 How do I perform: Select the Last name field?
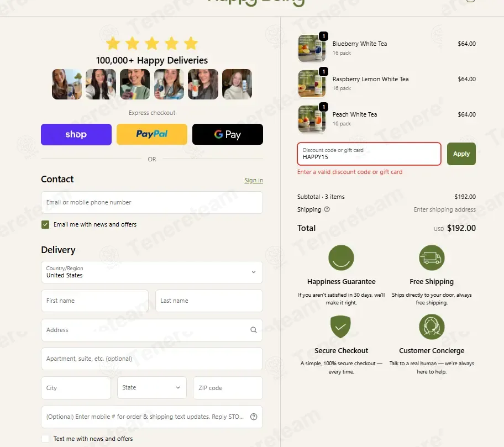[209, 301]
